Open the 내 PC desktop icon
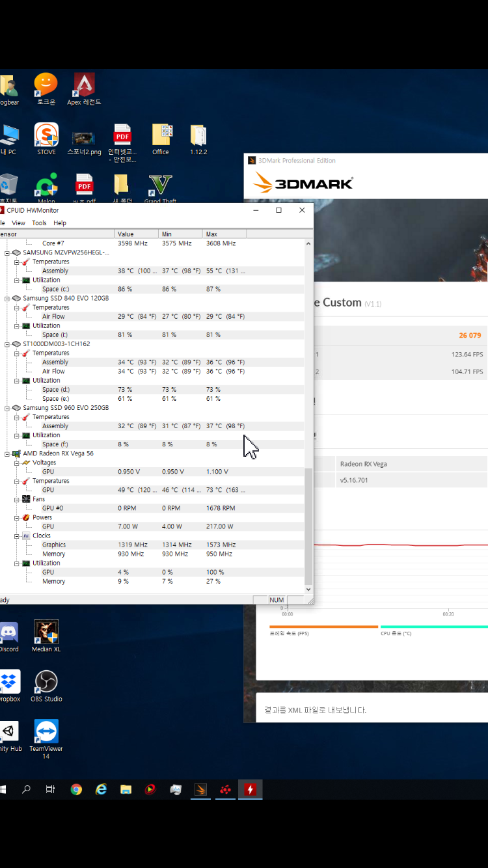 [8, 139]
